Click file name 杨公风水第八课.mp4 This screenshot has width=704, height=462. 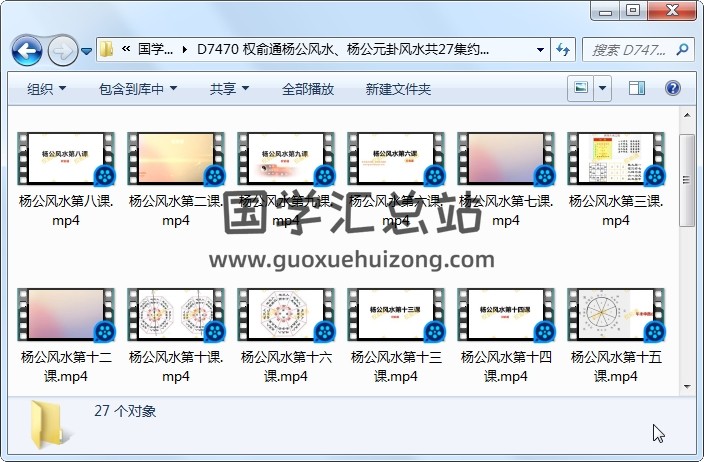point(66,211)
